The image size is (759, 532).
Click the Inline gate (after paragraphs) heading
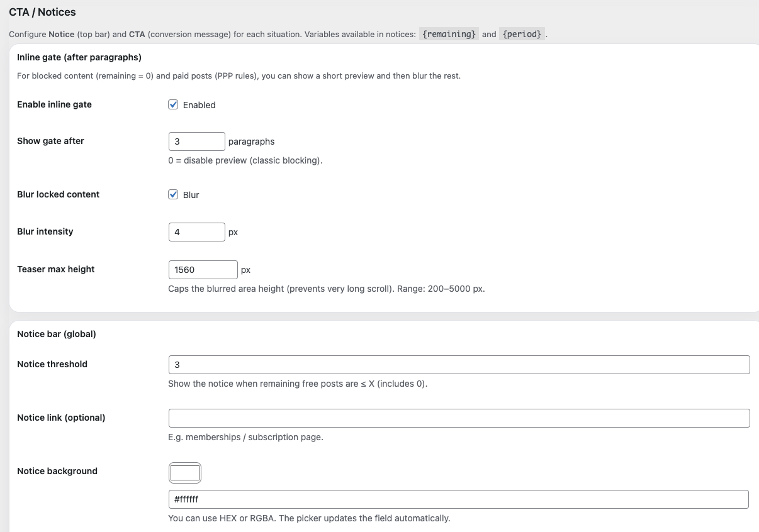coord(79,57)
